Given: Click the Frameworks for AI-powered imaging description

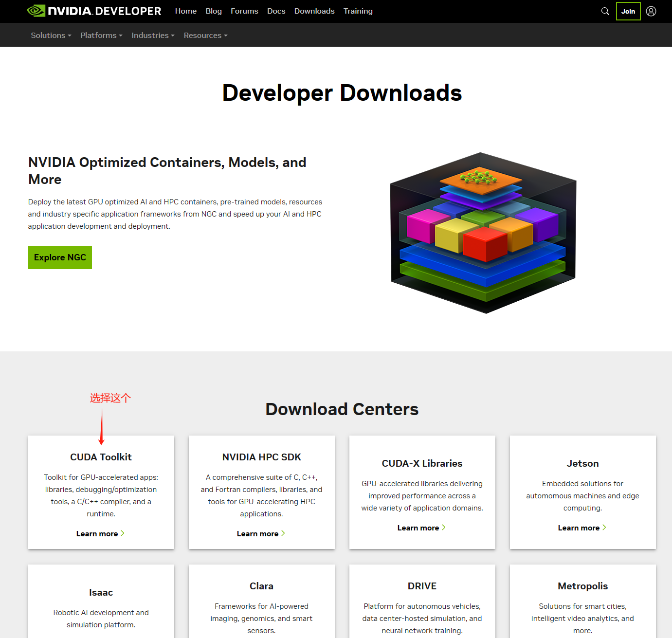Looking at the screenshot, I should click(x=261, y=619).
